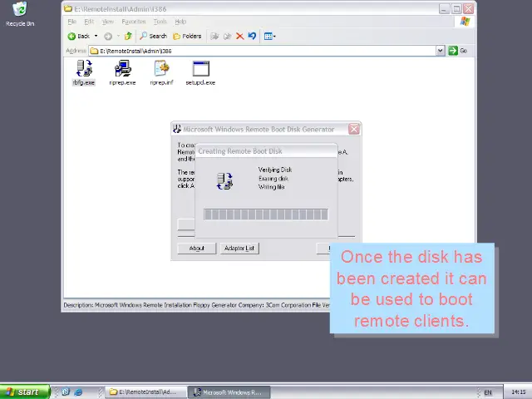
Task: Click the folder icon in Explorer title bar
Action: (68, 8)
